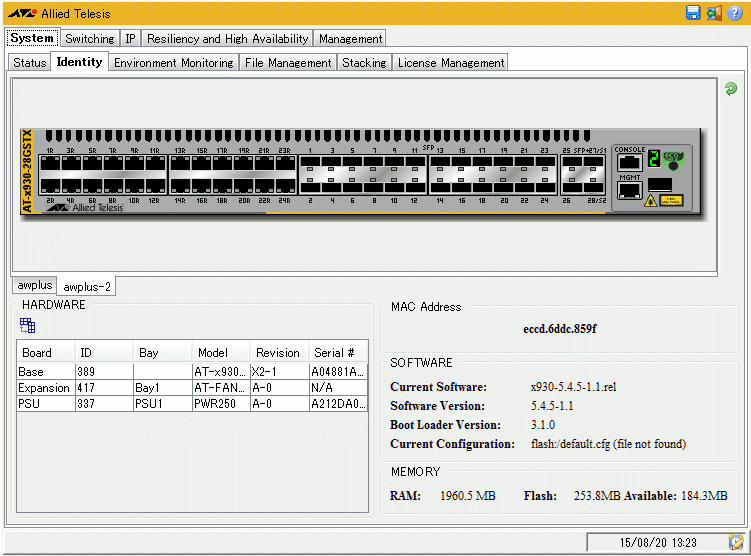The width and height of the screenshot is (751, 556).
Task: Open help with the question mark icon
Action: click(x=735, y=13)
